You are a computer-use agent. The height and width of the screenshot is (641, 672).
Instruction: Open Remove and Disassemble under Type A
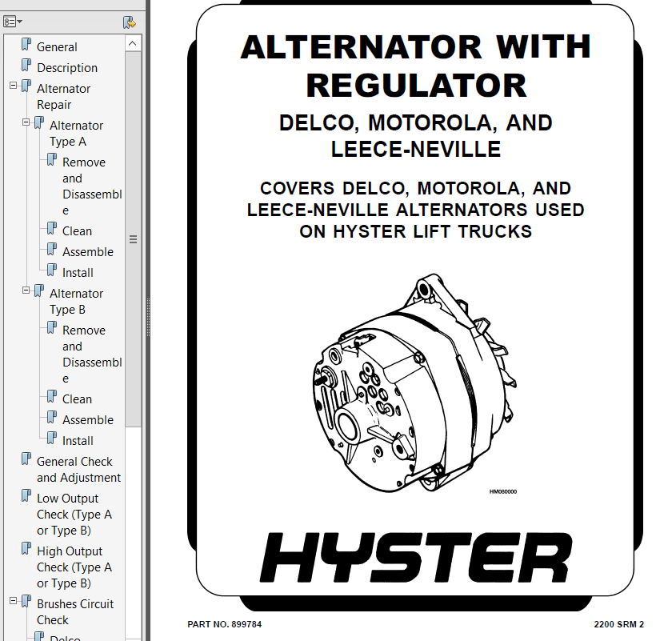(x=92, y=186)
